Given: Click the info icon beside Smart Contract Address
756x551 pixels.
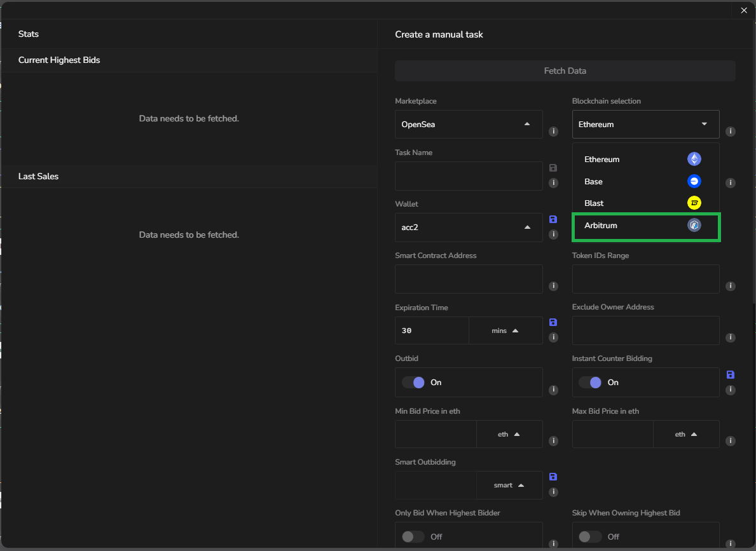Looking at the screenshot, I should pos(553,286).
